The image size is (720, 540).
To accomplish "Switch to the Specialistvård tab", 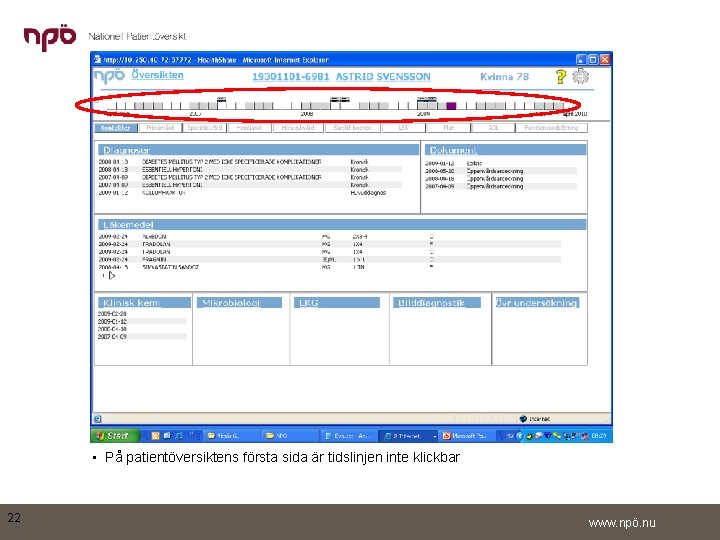I will 205,128.
